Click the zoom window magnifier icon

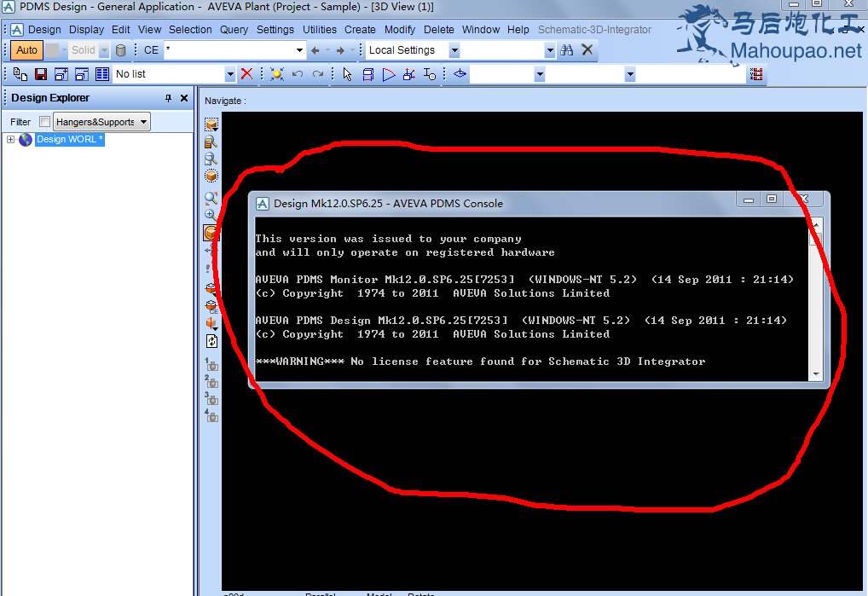(x=211, y=159)
